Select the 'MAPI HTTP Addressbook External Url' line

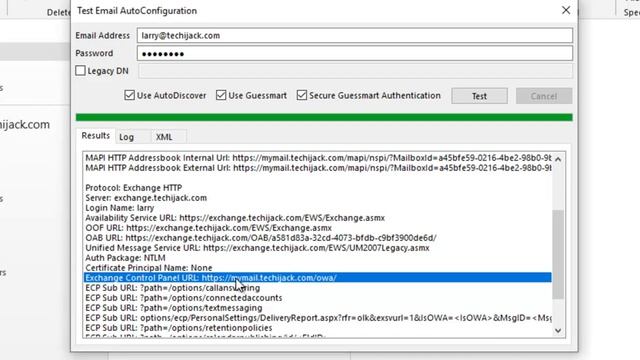pos(318,168)
